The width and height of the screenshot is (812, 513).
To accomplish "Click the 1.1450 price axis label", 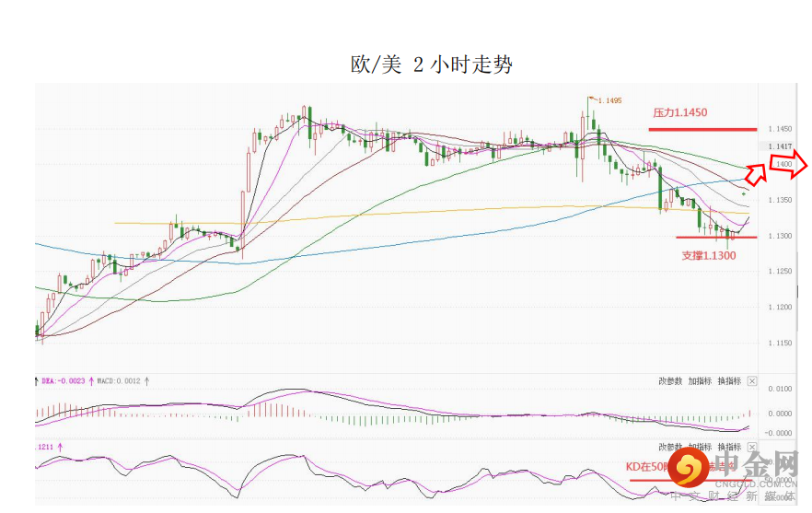I will pyautogui.click(x=780, y=129).
